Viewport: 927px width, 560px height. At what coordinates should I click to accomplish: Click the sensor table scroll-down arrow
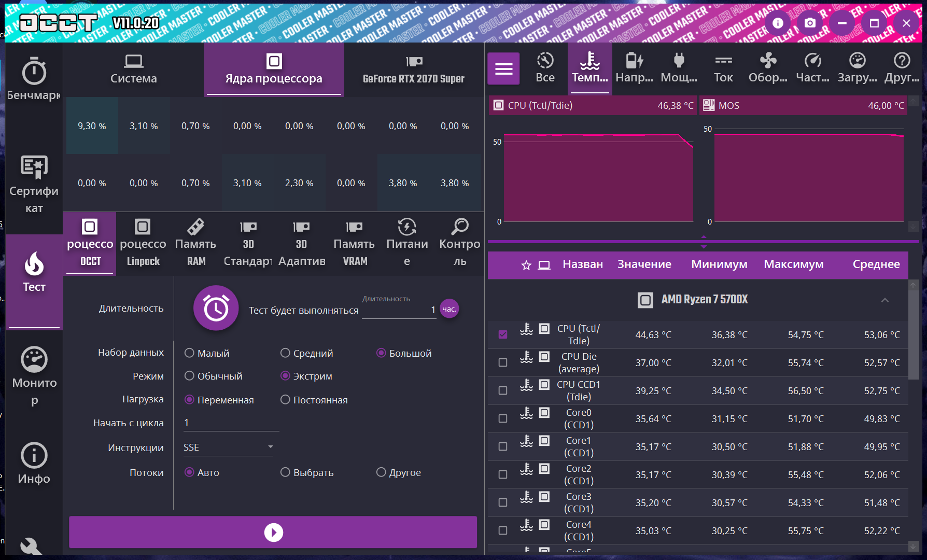pyautogui.click(x=914, y=546)
